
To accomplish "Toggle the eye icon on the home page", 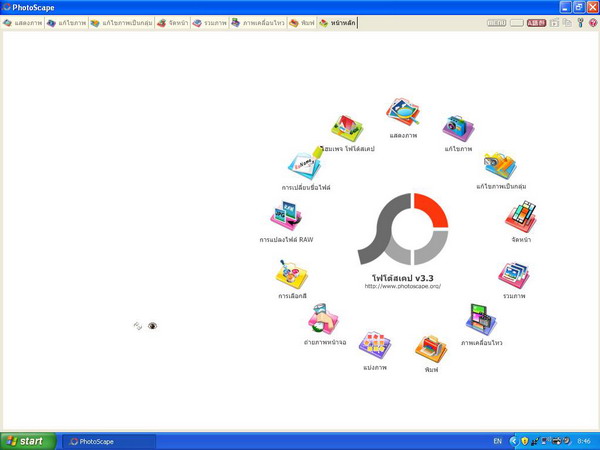I will pyautogui.click(x=152, y=326).
